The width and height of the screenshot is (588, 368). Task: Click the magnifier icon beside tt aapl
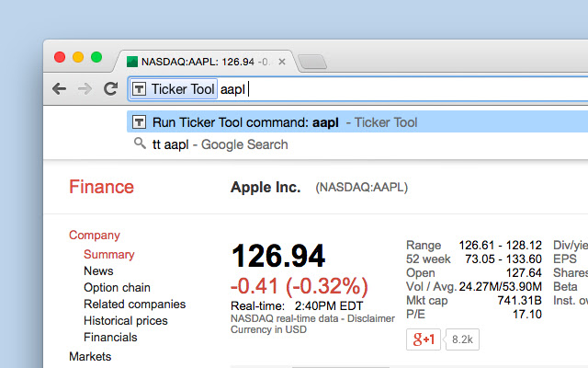140,144
